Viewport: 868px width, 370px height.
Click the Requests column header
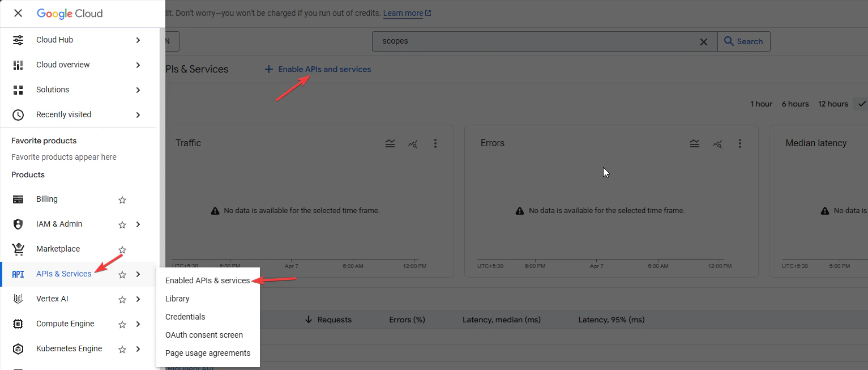click(x=335, y=320)
